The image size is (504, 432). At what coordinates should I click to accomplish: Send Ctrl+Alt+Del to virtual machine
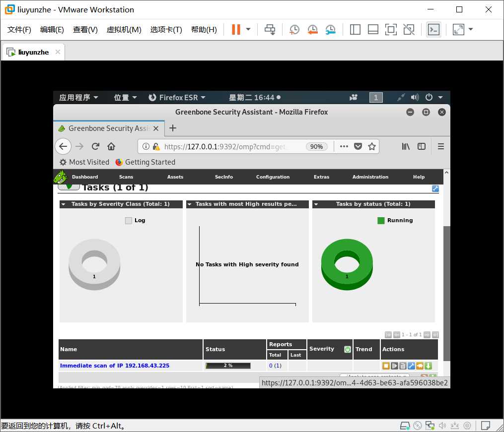tap(270, 29)
